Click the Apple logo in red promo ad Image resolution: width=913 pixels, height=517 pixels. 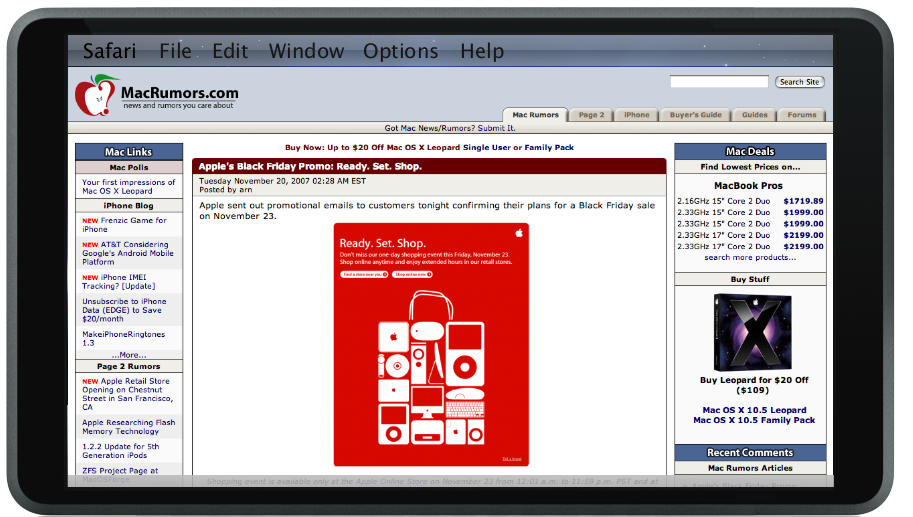(519, 233)
